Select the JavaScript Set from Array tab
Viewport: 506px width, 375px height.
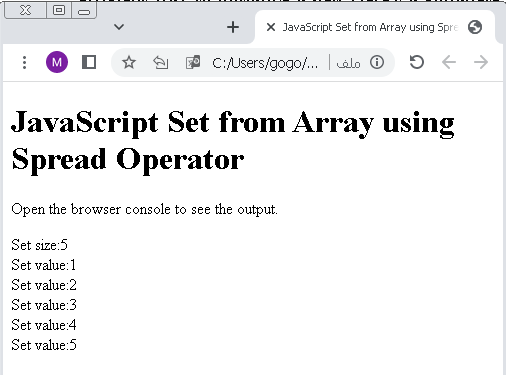375,27
